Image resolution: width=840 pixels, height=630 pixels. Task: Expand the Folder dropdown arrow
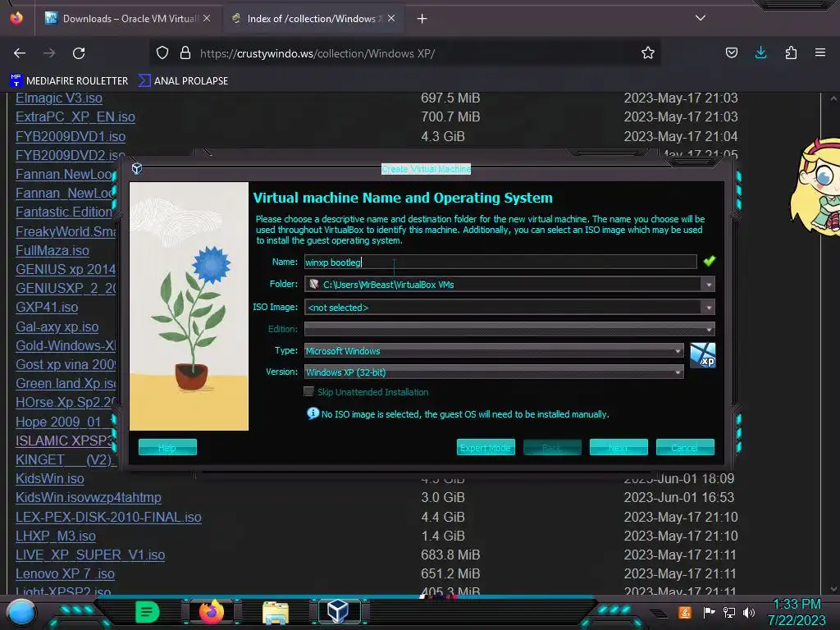(x=709, y=285)
